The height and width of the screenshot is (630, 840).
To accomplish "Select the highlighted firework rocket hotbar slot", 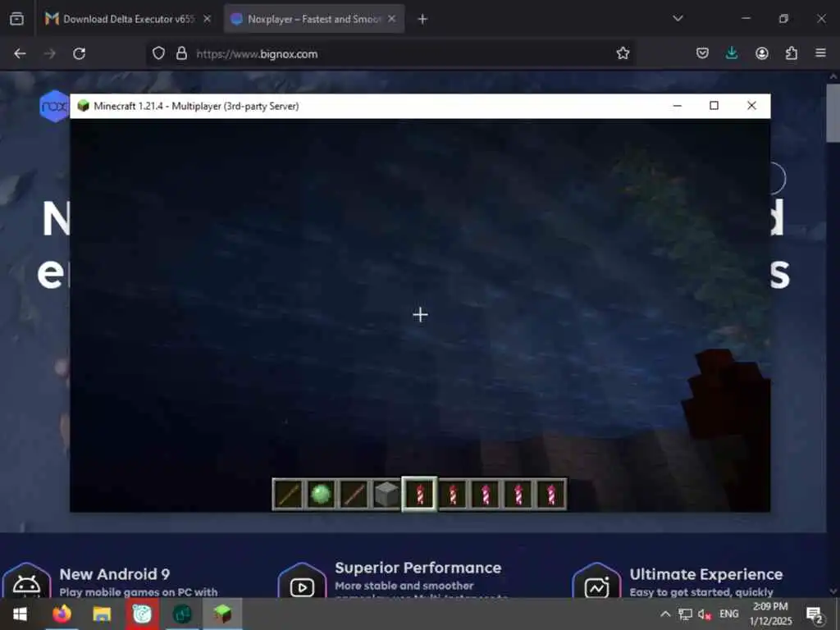I will [419, 495].
